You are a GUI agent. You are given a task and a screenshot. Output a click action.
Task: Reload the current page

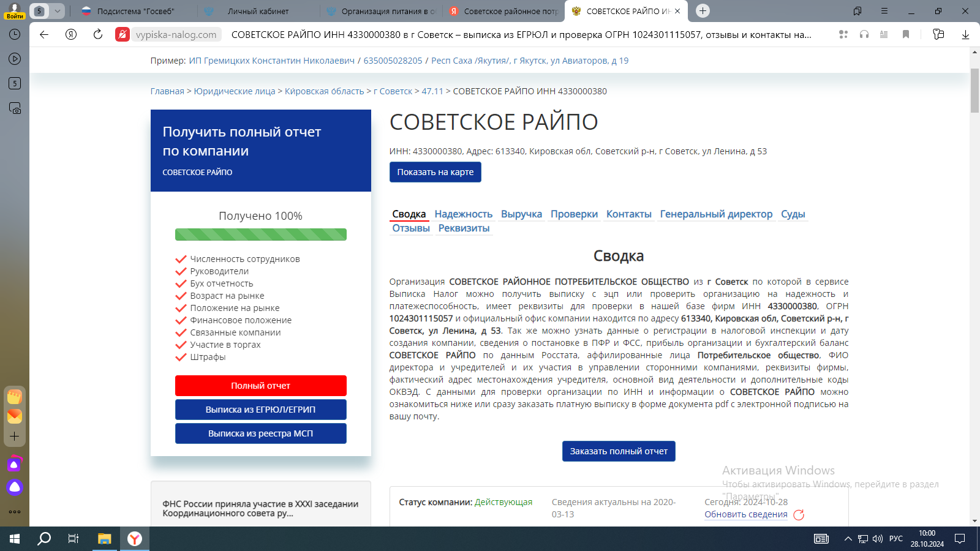98,34
